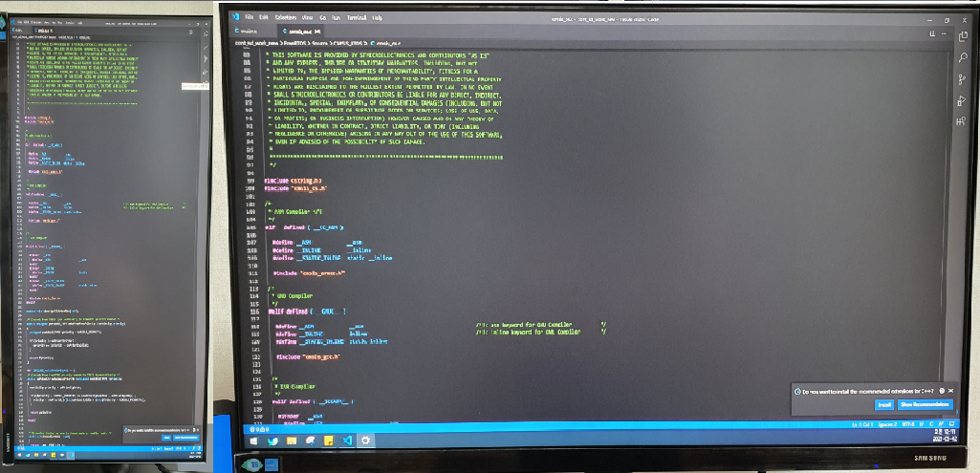This screenshot has height=473, width=980.
Task: Open the File menu on the left monitor
Action: [x=19, y=23]
